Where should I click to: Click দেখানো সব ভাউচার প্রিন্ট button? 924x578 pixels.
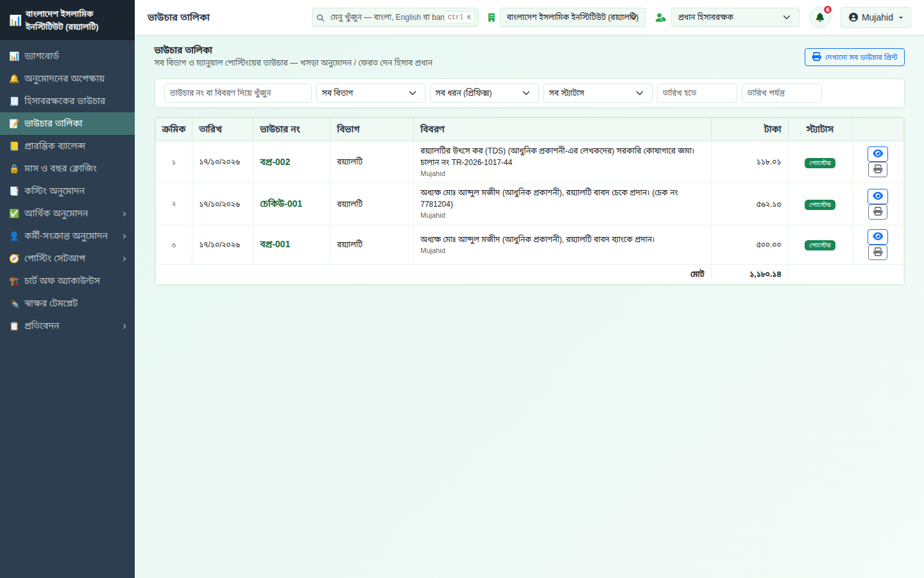click(854, 57)
